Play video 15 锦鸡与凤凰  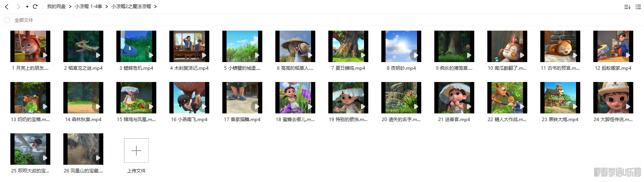pos(151,107)
